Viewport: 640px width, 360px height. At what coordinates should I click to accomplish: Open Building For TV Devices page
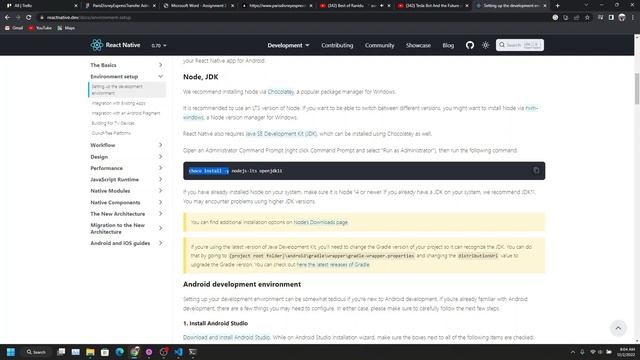pyautogui.click(x=113, y=123)
